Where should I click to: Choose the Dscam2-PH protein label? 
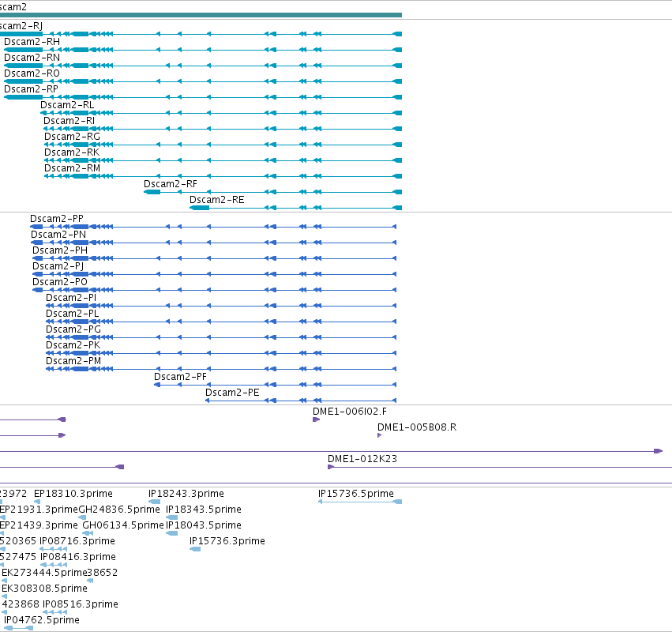tap(60, 250)
